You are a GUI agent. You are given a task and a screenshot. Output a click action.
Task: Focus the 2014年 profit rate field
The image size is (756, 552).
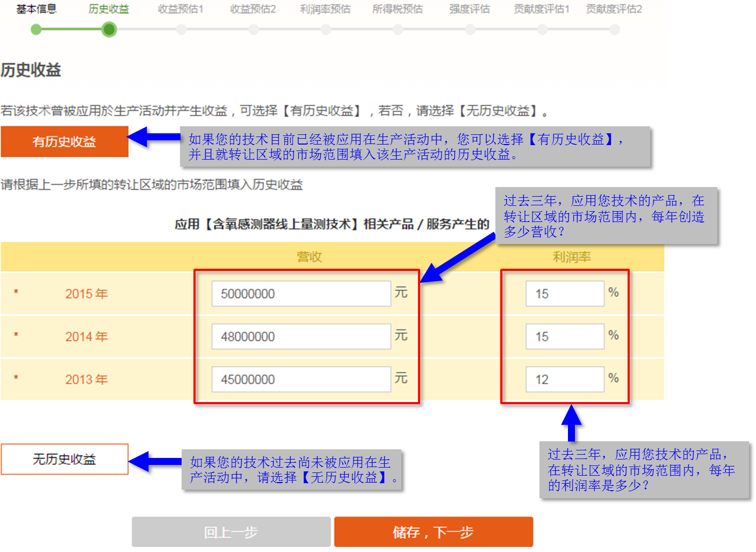pos(565,336)
